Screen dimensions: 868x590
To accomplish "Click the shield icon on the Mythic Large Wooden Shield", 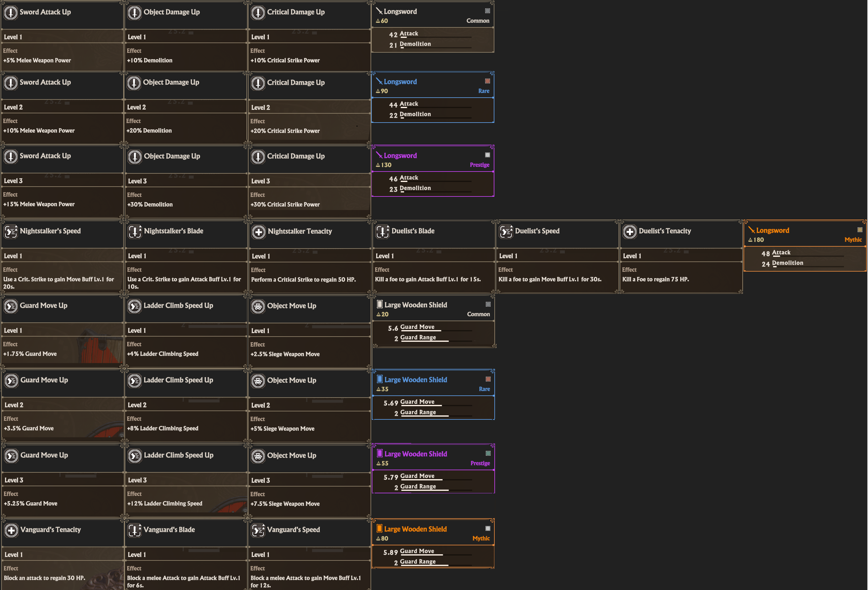I will 379,529.
